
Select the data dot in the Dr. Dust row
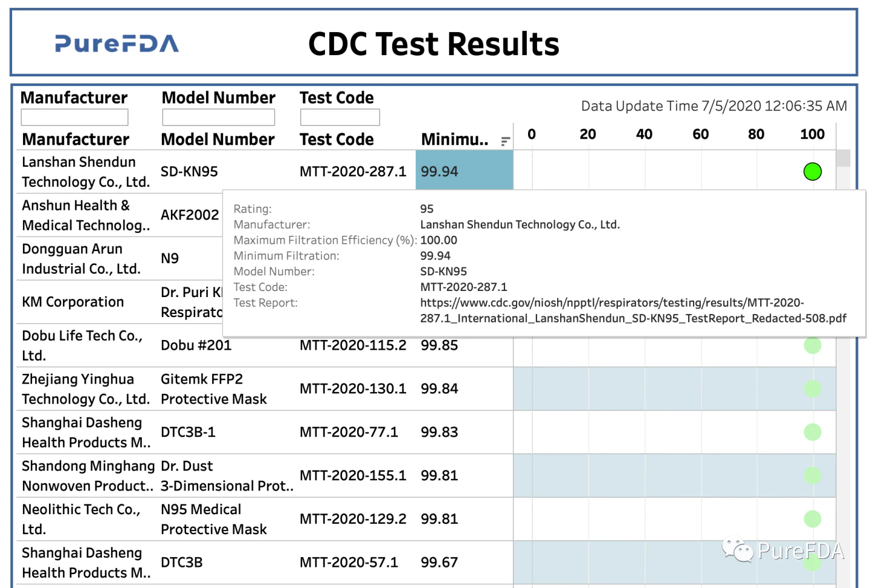[812, 476]
